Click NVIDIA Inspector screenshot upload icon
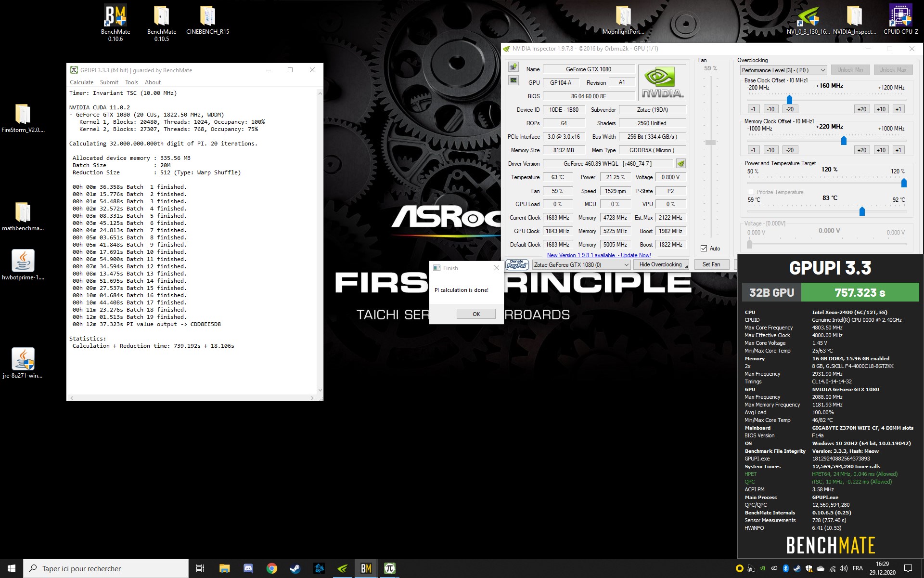Image resolution: width=924 pixels, height=578 pixels. 513,67
